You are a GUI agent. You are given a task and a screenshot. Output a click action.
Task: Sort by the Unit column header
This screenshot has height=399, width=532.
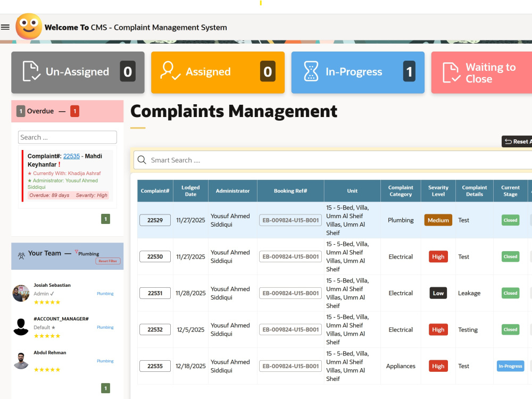click(x=352, y=190)
